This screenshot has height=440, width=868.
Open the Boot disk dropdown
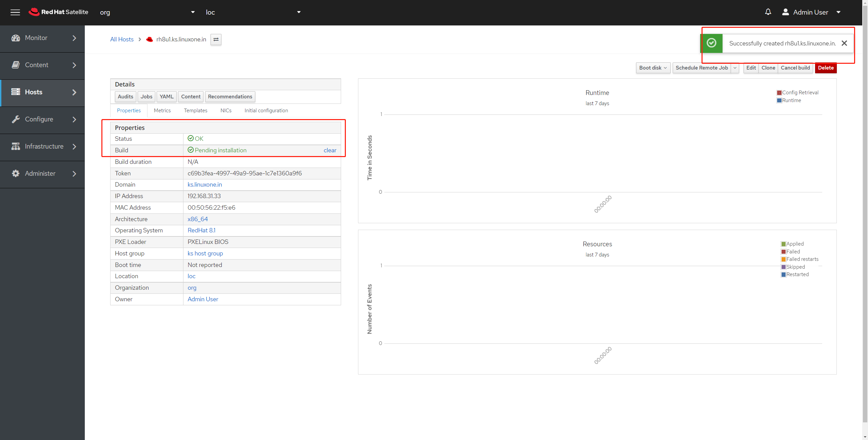[653, 68]
